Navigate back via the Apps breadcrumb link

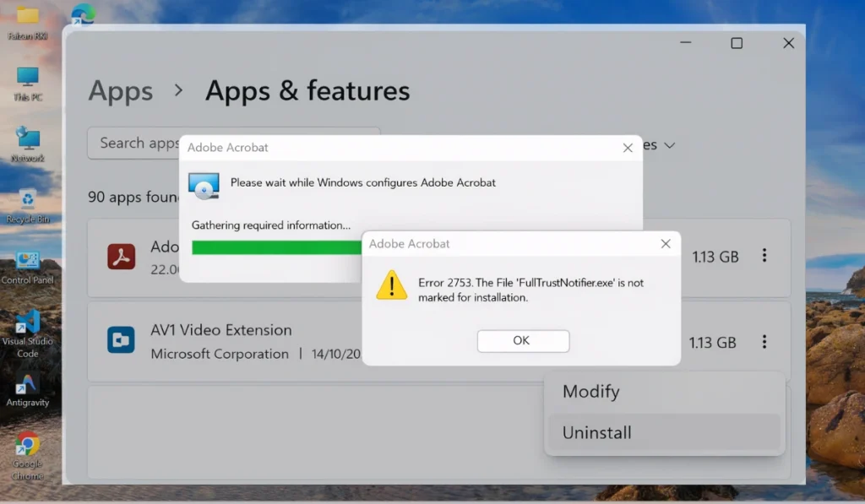click(x=120, y=91)
